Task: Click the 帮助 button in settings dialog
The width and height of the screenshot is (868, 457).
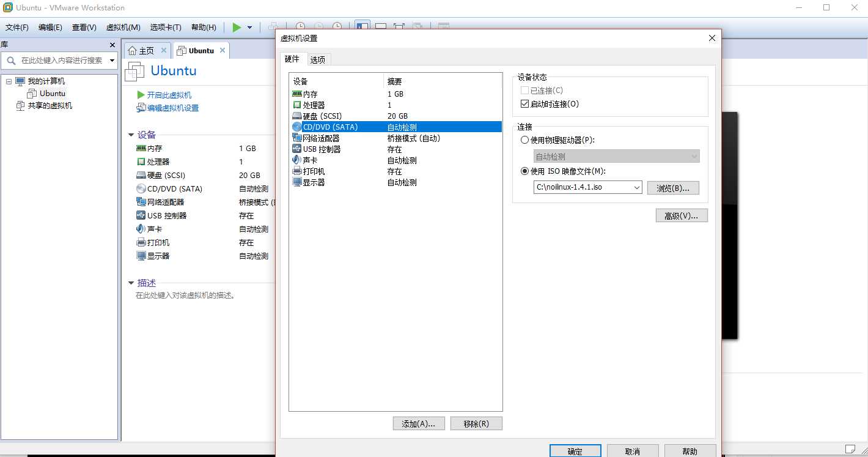Action: 690,451
